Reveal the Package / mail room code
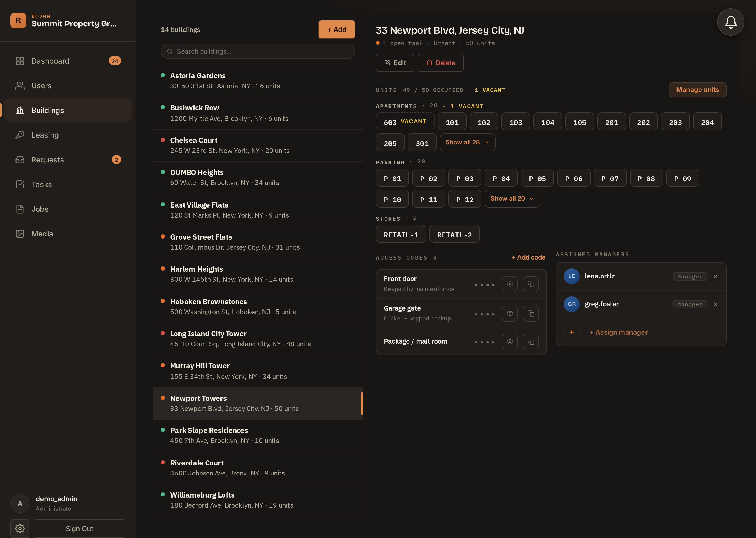The height and width of the screenshot is (538, 756). coord(510,342)
